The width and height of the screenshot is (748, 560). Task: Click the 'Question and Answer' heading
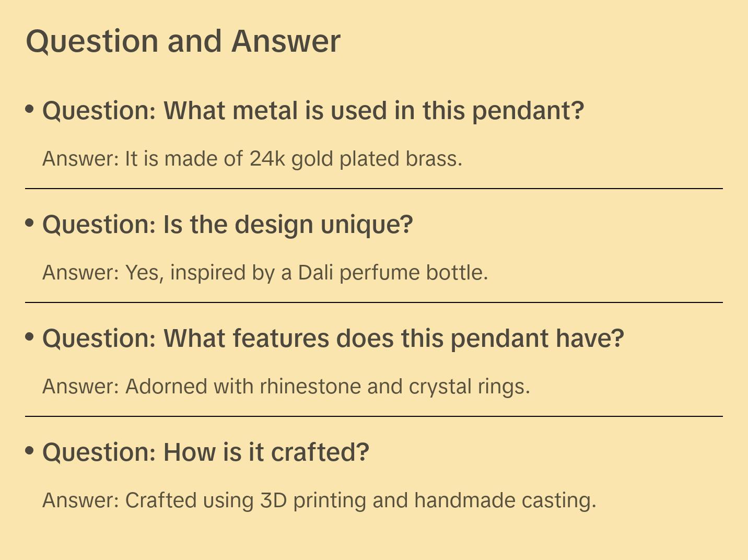183,41
